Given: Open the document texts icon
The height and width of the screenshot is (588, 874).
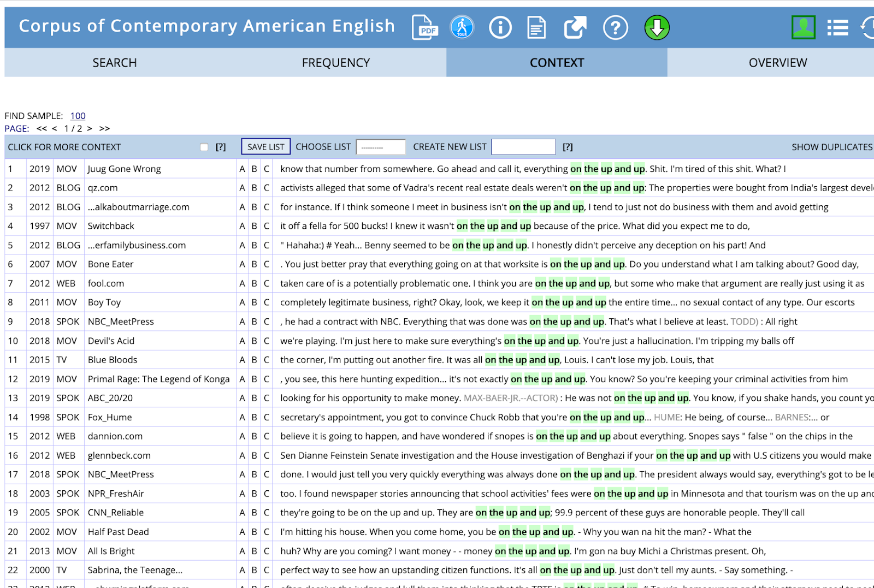Looking at the screenshot, I should tap(536, 27).
